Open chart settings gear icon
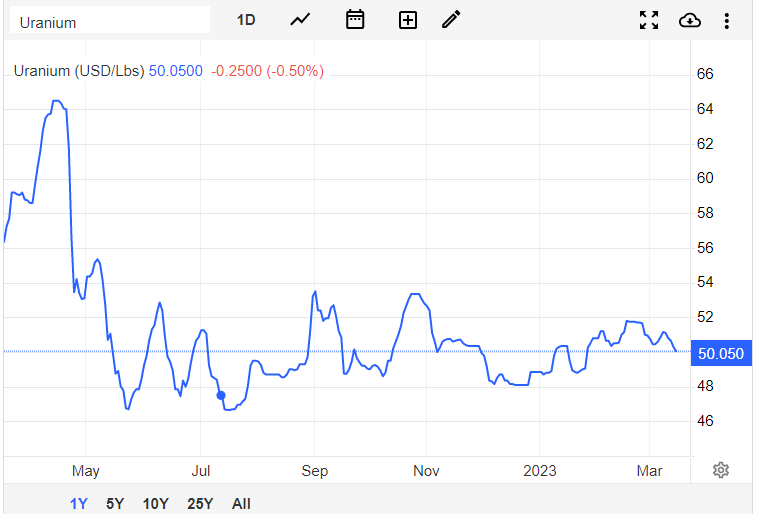This screenshot has width=757, height=514. pyautogui.click(x=721, y=470)
